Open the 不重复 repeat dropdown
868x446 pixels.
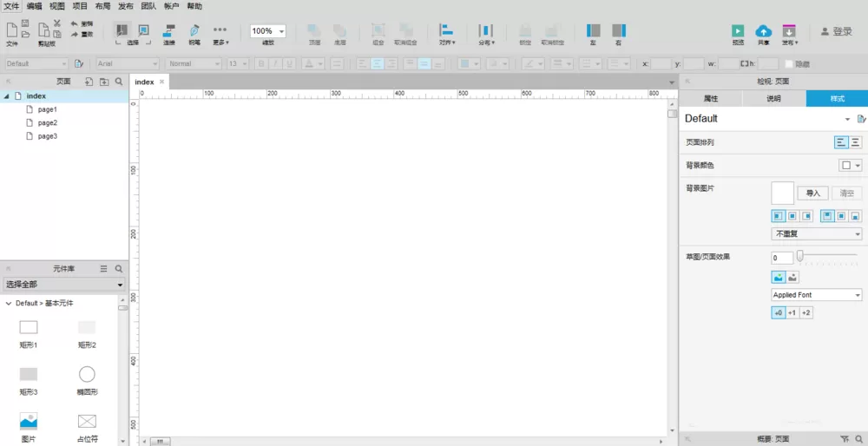[x=817, y=234]
